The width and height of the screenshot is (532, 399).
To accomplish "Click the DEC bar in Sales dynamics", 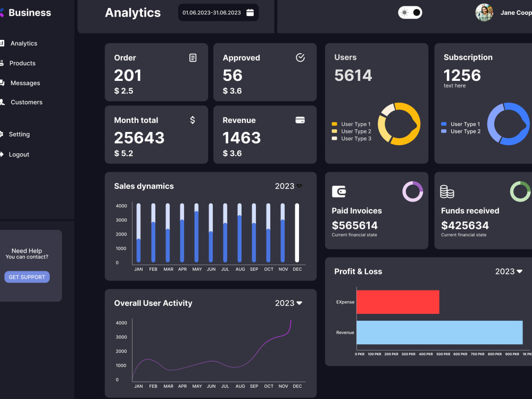I will tap(297, 233).
